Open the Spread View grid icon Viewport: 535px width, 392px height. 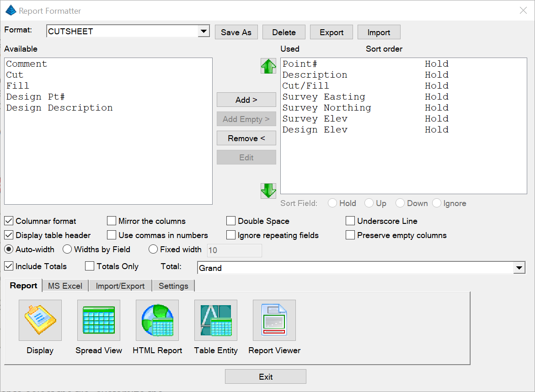click(99, 320)
